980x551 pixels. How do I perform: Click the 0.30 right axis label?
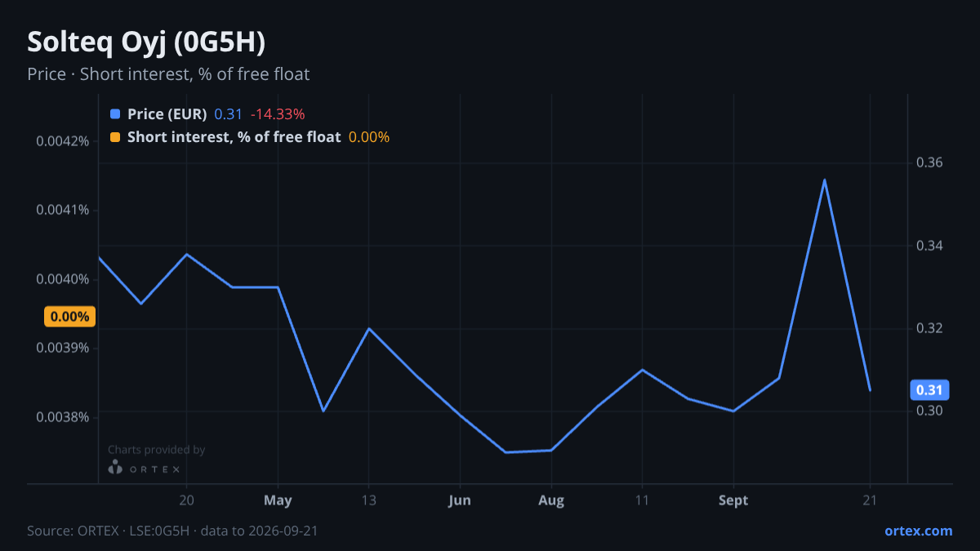pos(929,411)
